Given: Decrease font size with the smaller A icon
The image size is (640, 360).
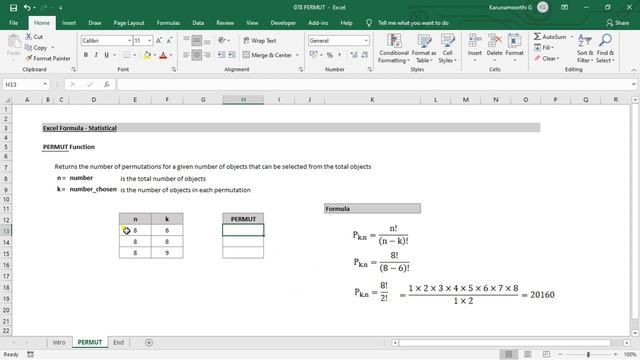Looking at the screenshot, I should pyautogui.click(x=169, y=40).
